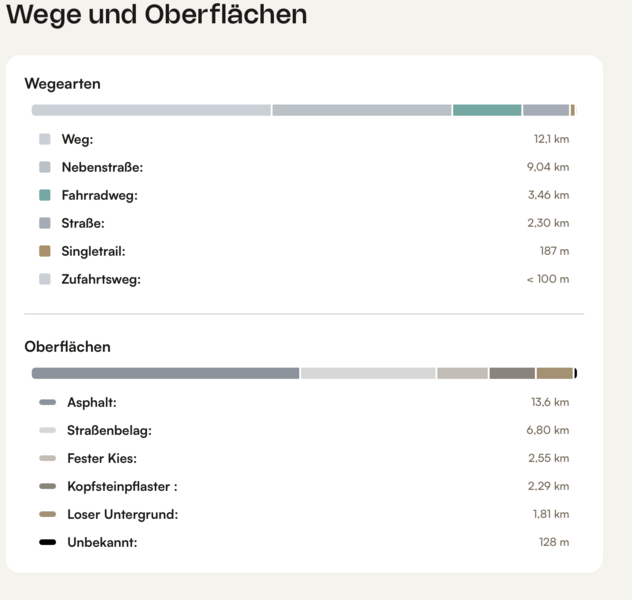Select the Zufahrtsweg row label
This screenshot has width=632, height=600.
pyautogui.click(x=101, y=279)
